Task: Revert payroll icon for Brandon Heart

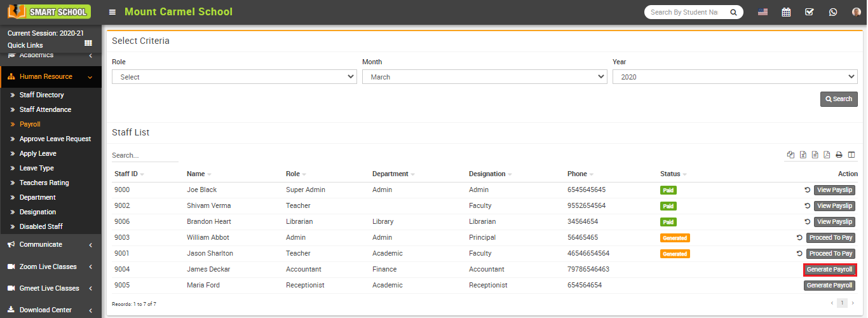Action: point(807,221)
